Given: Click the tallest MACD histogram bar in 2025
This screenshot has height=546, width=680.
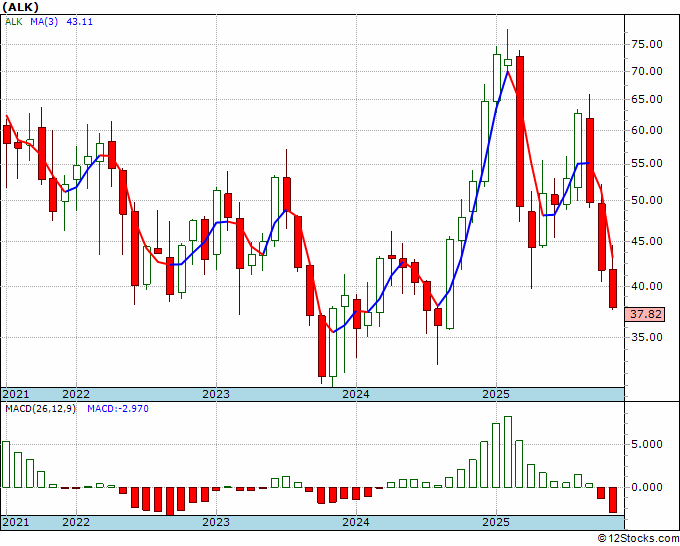Looking at the screenshot, I should 508,452.
